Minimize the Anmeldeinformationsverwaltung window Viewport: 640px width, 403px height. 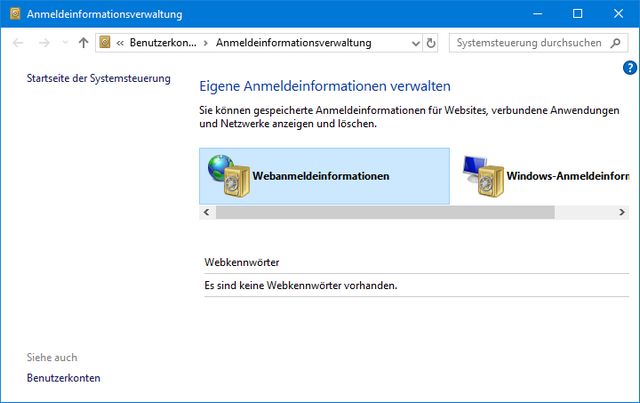(x=538, y=13)
